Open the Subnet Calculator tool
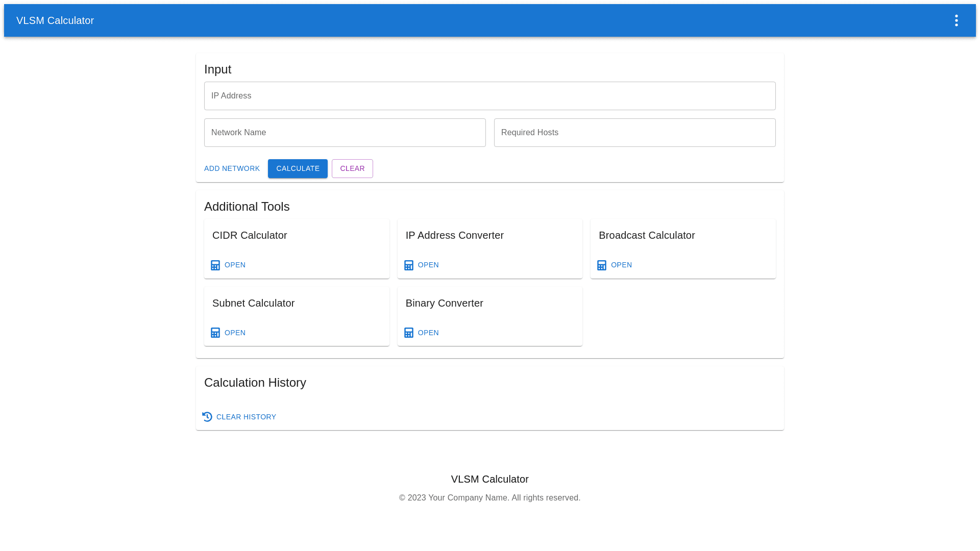 tap(235, 333)
